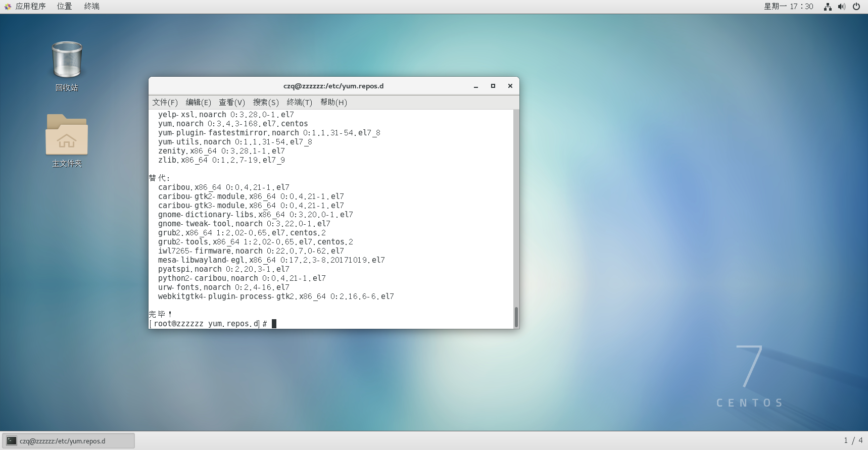Click the webkitgtk4-plugin-process-gtk2.x86_64 line

276,296
